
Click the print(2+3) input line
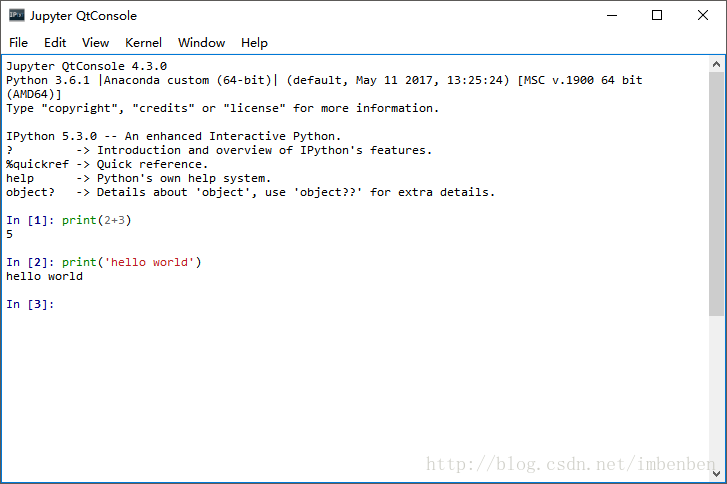coord(96,220)
